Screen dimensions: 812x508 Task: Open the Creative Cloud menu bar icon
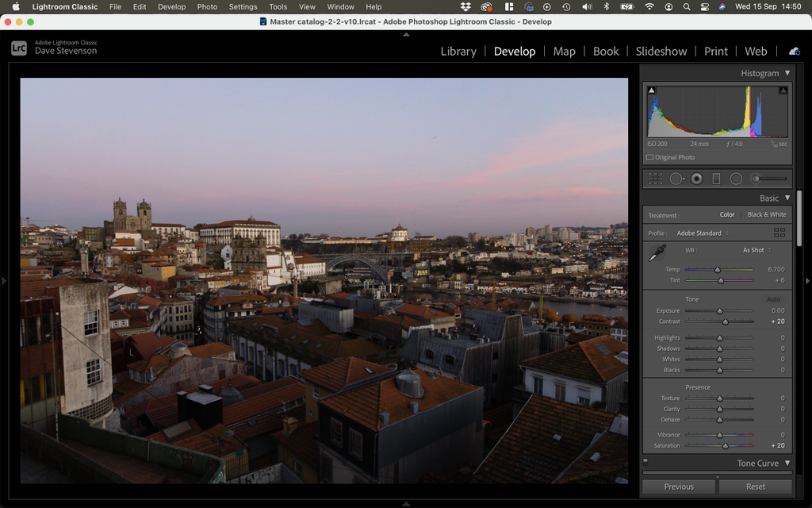[486, 6]
